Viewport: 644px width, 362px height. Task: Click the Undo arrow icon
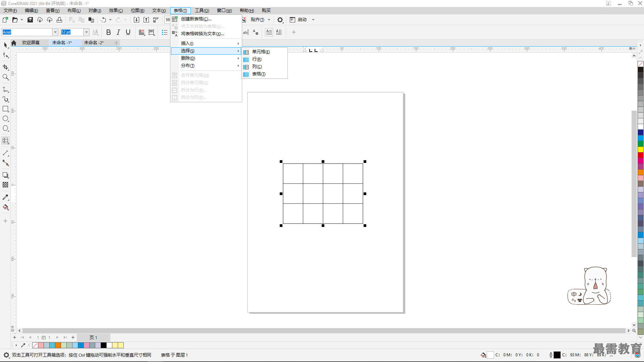tap(104, 20)
